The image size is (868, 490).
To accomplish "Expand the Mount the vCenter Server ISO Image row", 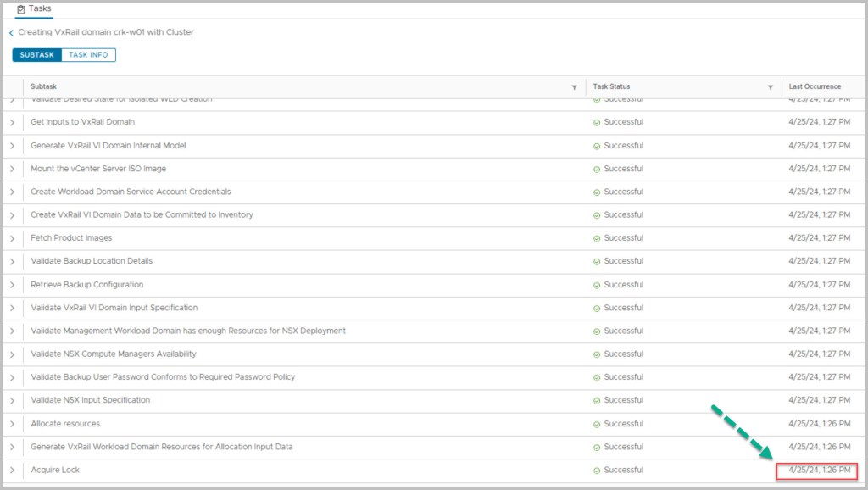I will 13,169.
